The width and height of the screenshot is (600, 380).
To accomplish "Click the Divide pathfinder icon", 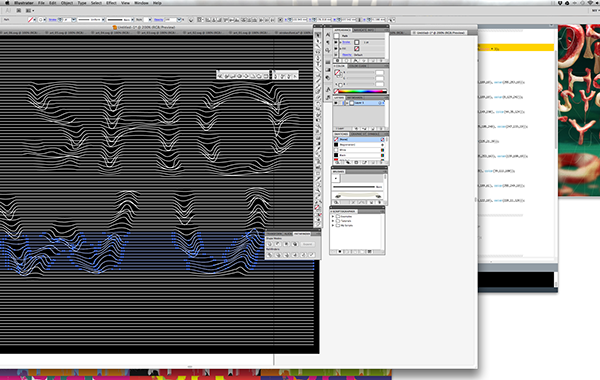I will [x=269, y=254].
